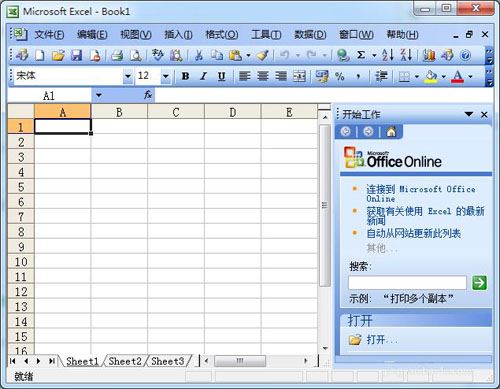Click the indent icon on formatting toolbar

tap(381, 76)
